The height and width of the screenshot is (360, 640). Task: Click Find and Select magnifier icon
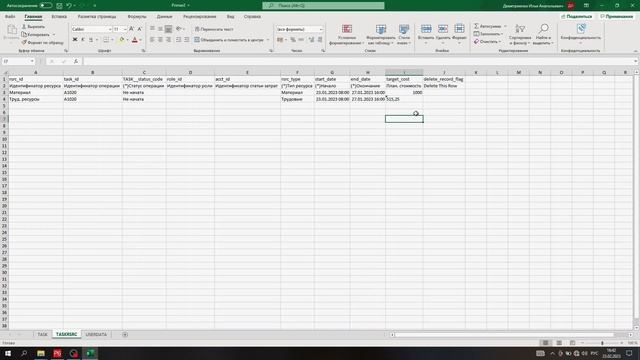(x=543, y=29)
